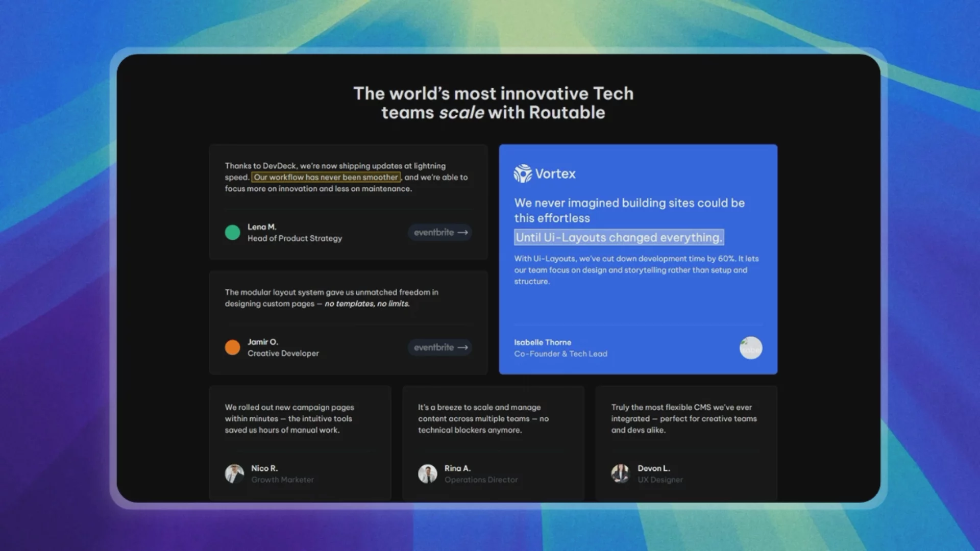This screenshot has width=980, height=551.
Task: Click Isabelle Thorne name label
Action: pos(543,342)
